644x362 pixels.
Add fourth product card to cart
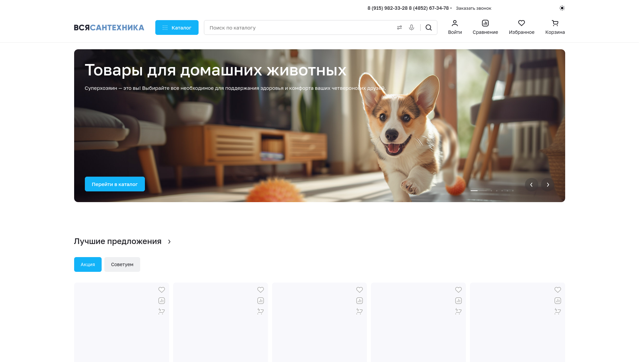tap(459, 311)
